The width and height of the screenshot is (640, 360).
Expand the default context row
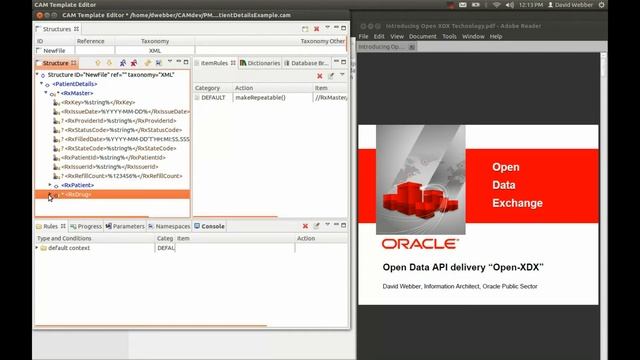[37, 248]
